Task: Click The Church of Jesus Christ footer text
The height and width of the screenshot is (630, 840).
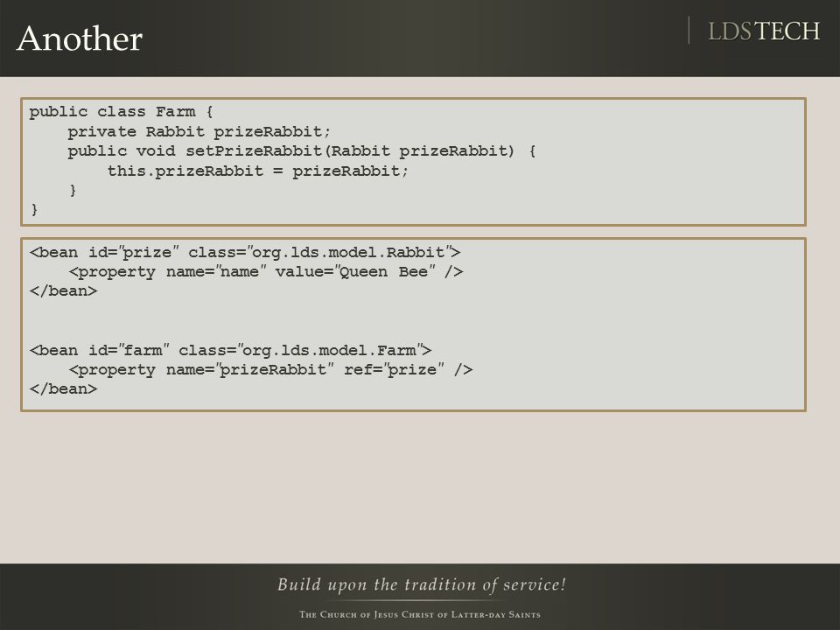Action: pos(420,614)
